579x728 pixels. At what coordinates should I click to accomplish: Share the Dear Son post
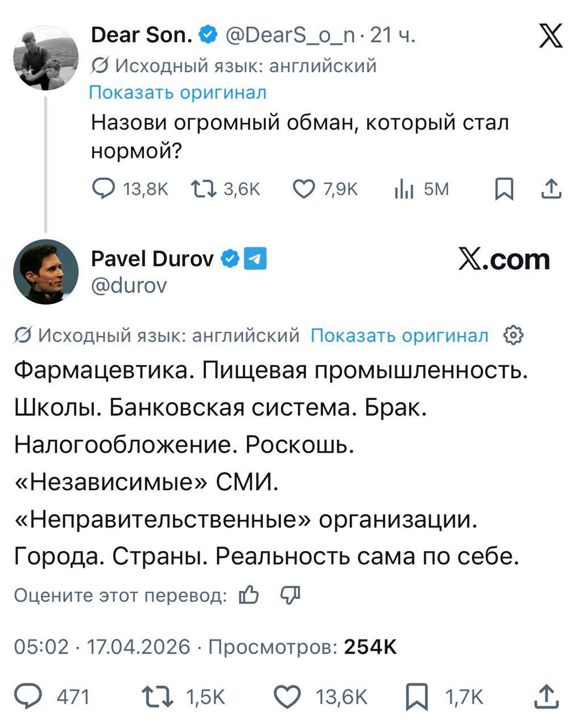pyautogui.click(x=551, y=189)
